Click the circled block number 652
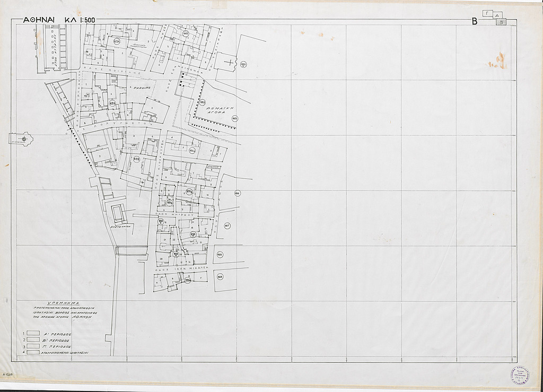The height and width of the screenshot is (392, 543). click(x=136, y=159)
